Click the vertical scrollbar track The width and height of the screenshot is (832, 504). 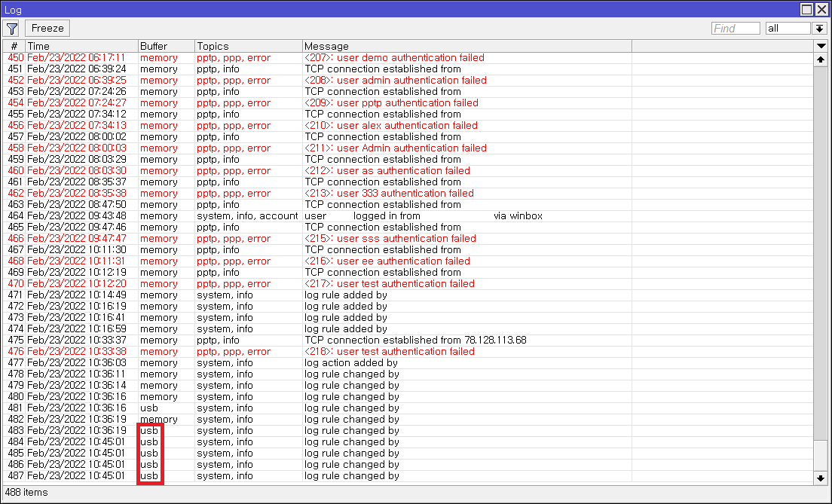click(821, 268)
